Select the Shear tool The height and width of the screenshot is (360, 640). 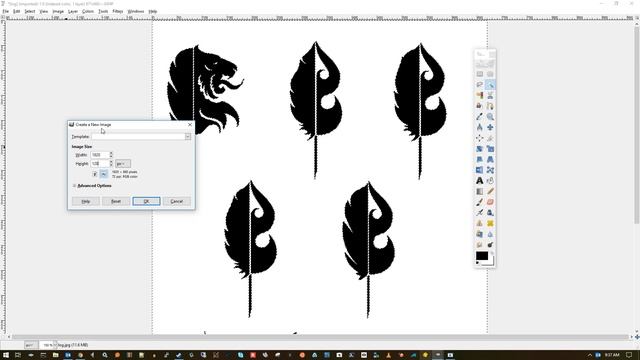point(480,159)
